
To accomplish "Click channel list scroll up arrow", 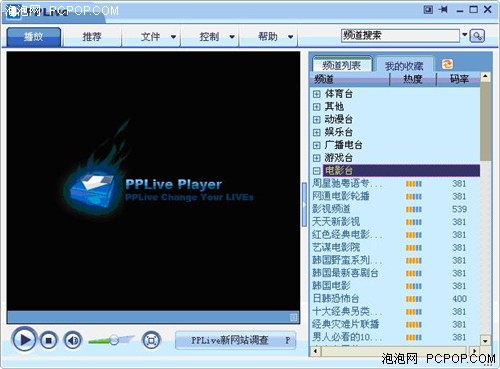I will pyautogui.click(x=485, y=77).
